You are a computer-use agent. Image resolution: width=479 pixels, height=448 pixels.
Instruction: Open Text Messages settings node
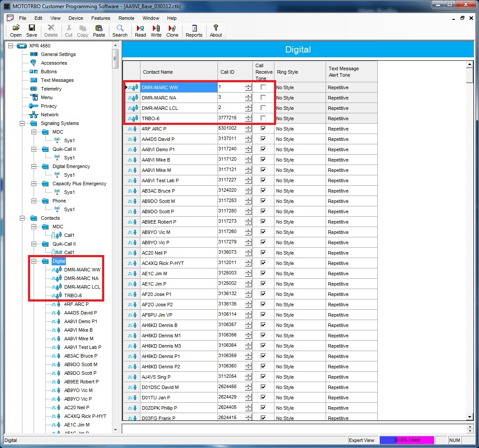pyautogui.click(x=57, y=80)
